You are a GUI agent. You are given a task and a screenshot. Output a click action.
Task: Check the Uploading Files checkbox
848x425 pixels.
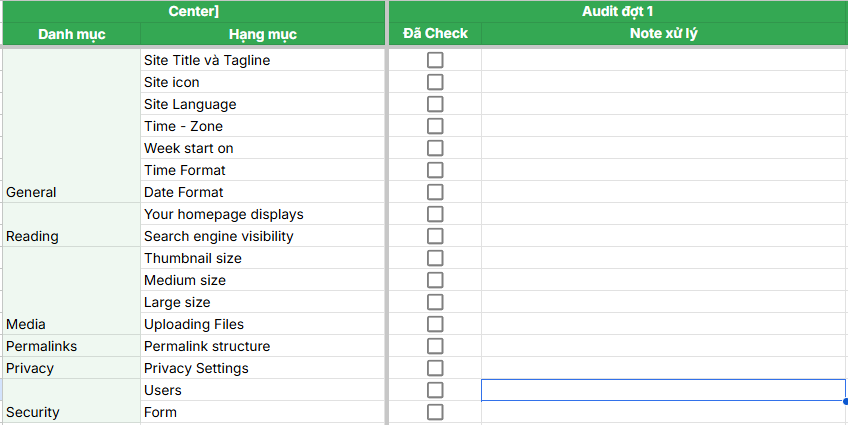click(435, 324)
